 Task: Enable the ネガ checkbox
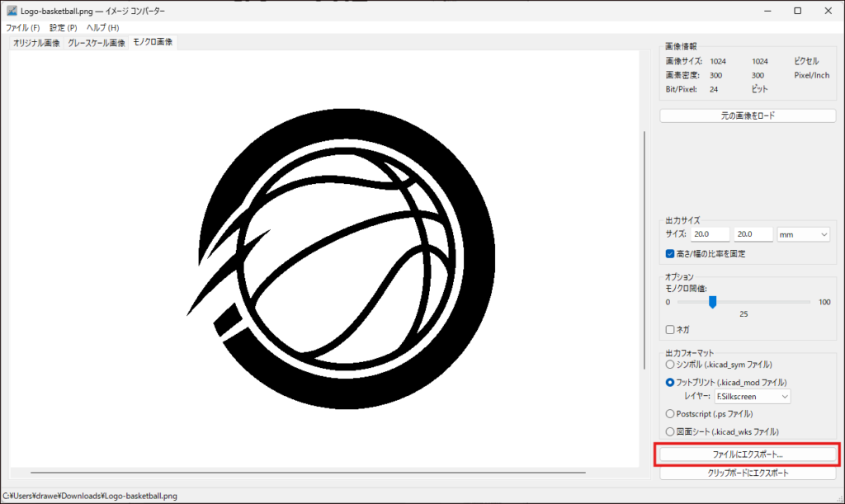pos(670,330)
